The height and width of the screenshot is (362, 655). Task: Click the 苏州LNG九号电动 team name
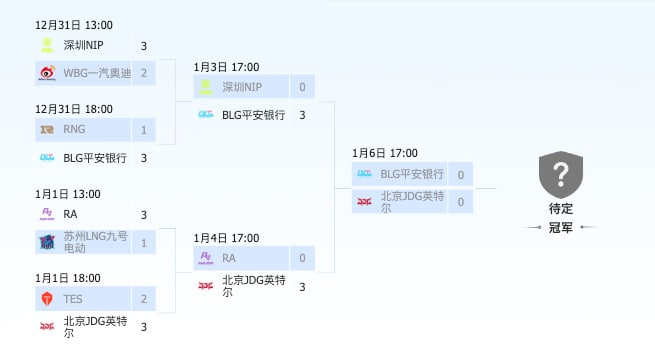point(95,242)
